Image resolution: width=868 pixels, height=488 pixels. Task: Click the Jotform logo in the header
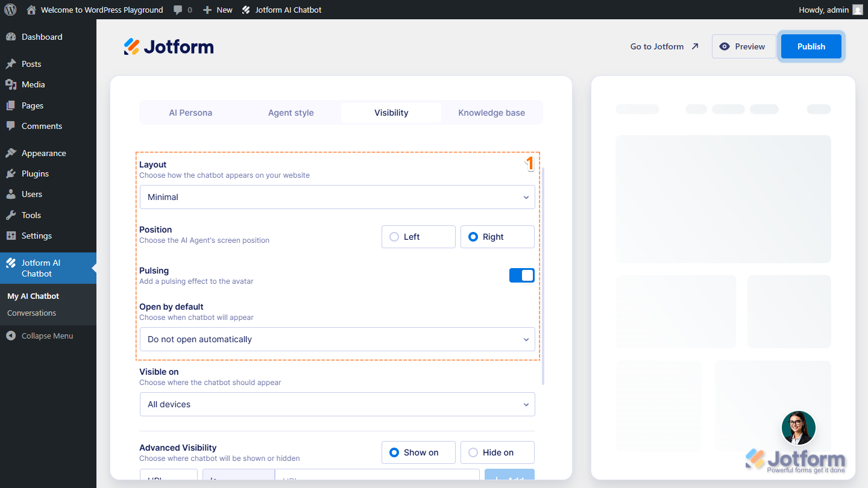pyautogui.click(x=169, y=46)
